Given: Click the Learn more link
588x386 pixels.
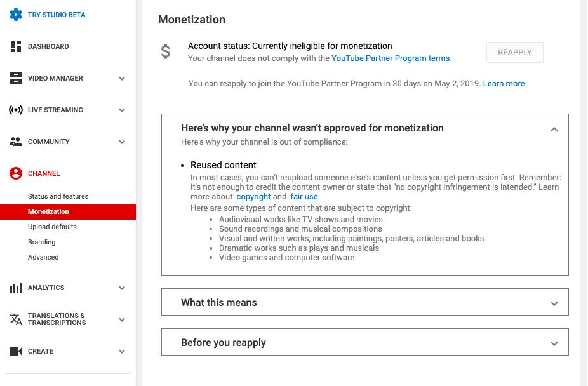Looking at the screenshot, I should 504,84.
